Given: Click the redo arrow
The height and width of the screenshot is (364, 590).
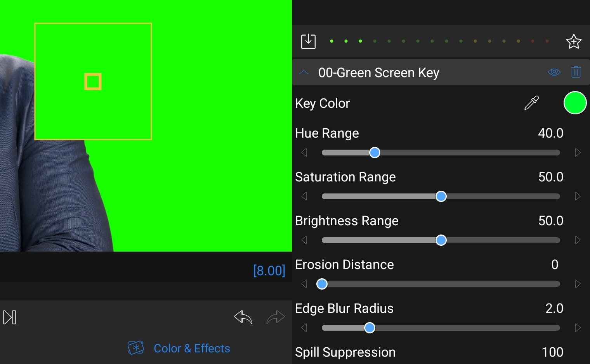Looking at the screenshot, I should [x=276, y=317].
